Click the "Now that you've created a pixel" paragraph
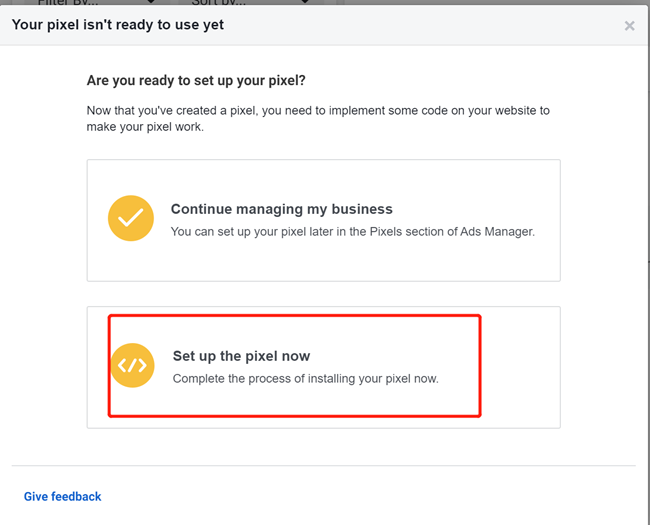Viewport: 650px width, 525px height. [x=318, y=110]
